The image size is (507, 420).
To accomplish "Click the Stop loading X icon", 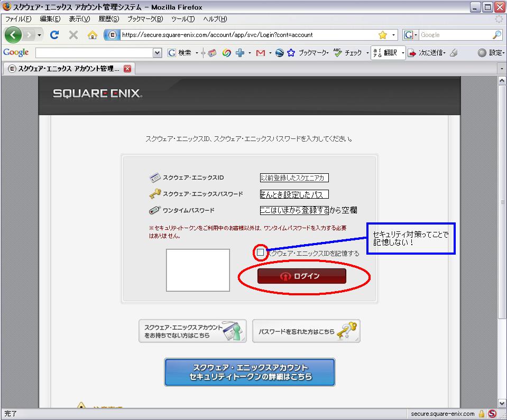I will coord(73,34).
